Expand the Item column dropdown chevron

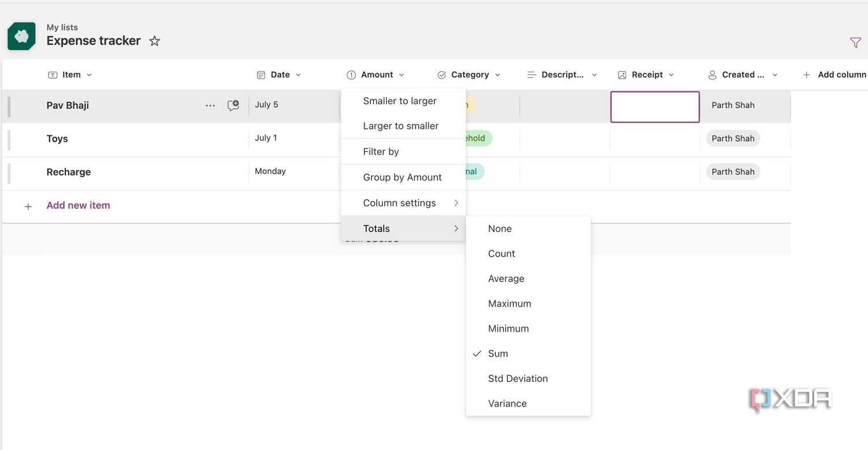89,75
